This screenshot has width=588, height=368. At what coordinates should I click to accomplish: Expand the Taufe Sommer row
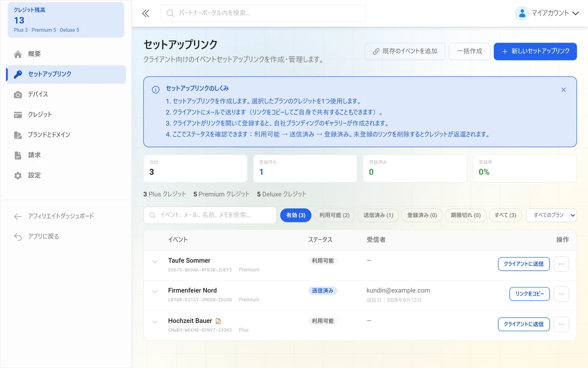(x=155, y=262)
